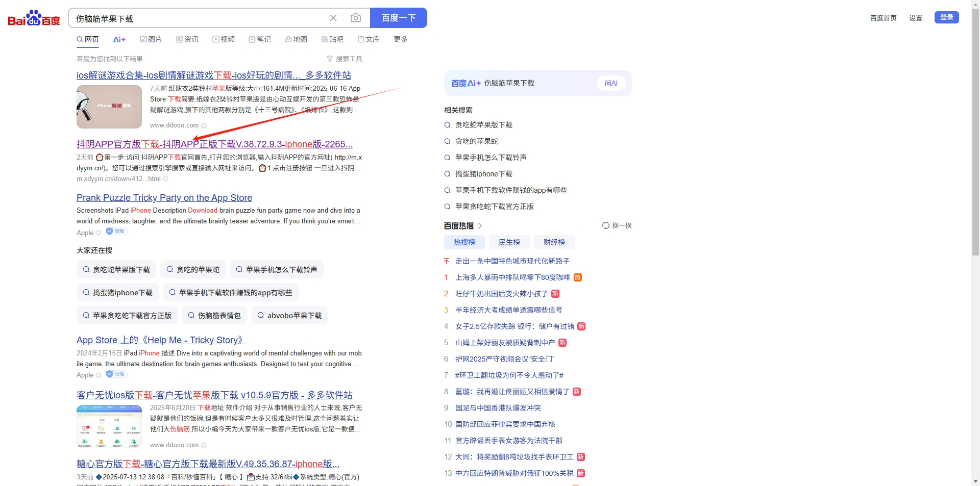Viewport: 980px width, 486px height.
Task: Click the 百度AI+ logo in side panel
Action: click(466, 83)
